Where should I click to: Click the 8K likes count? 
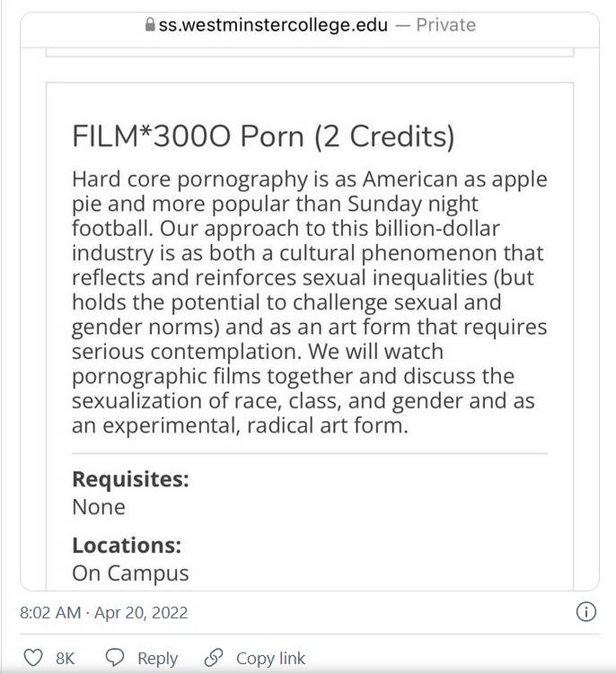click(x=65, y=658)
